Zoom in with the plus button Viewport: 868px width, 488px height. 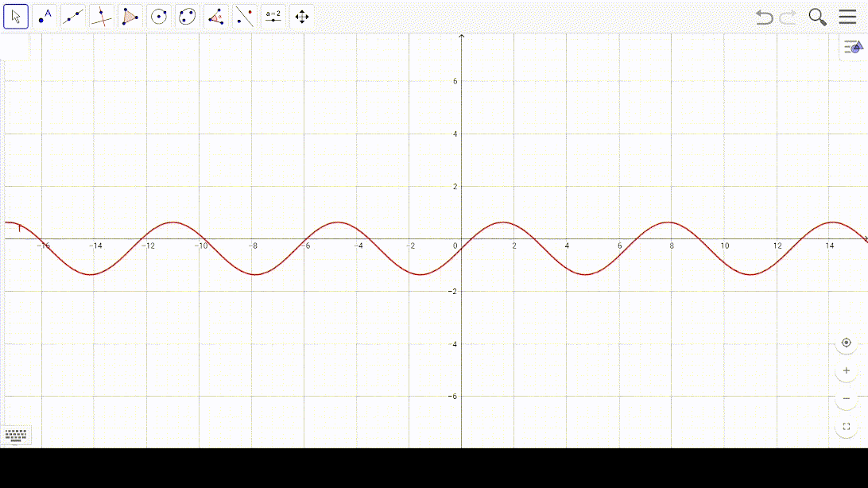click(x=846, y=370)
